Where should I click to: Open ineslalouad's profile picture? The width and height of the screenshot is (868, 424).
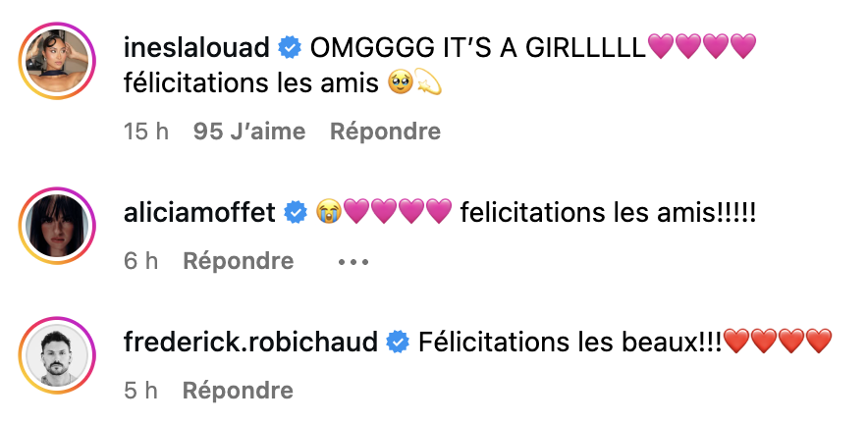[55, 66]
